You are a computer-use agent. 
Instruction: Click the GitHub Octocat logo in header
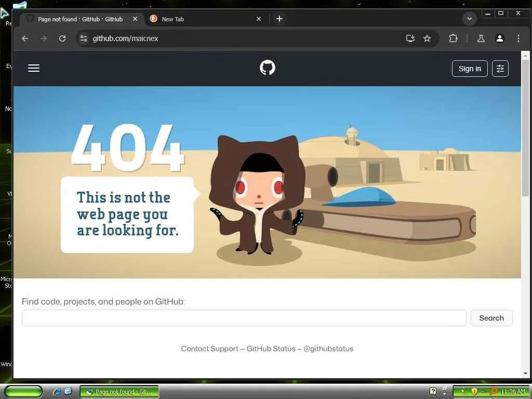(268, 68)
